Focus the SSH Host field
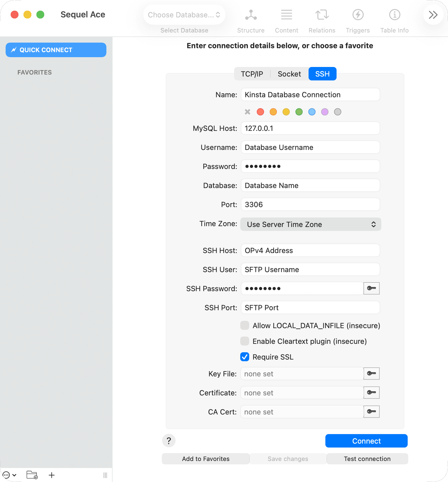 (x=310, y=251)
